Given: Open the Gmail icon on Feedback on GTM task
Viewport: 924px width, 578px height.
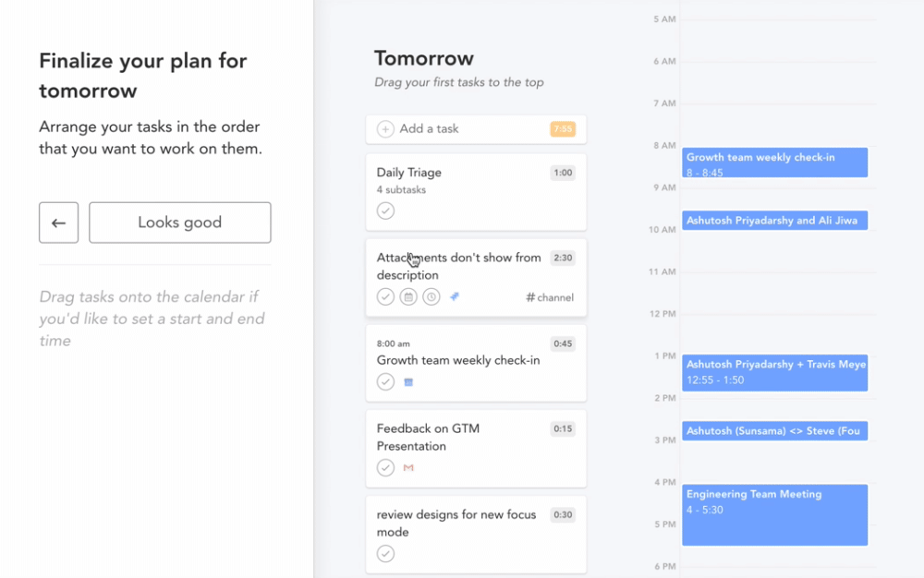Looking at the screenshot, I should click(407, 467).
